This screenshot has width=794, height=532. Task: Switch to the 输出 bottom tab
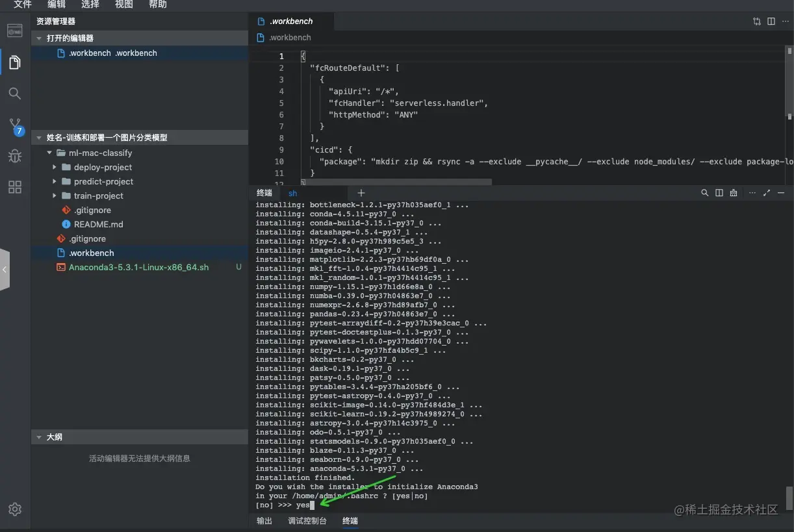point(264,521)
